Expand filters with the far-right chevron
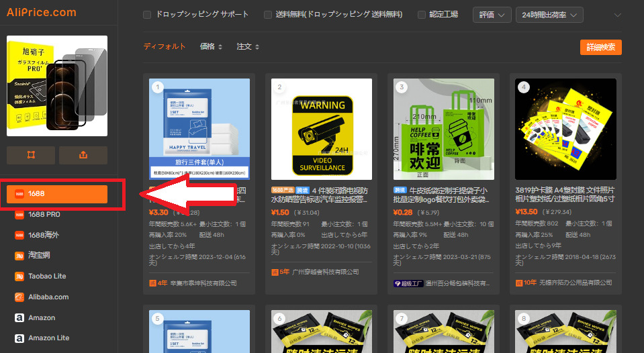Screen dimensions: 644x353 pos(617,15)
